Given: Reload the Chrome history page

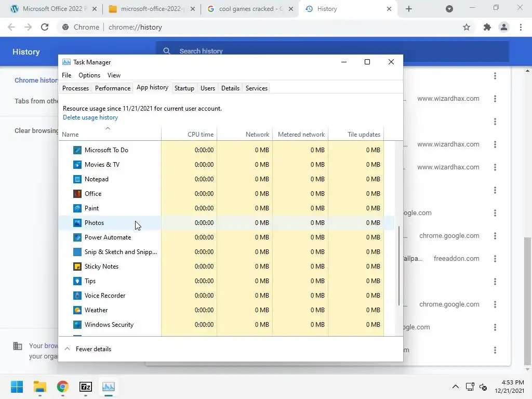Looking at the screenshot, I should [x=45, y=27].
